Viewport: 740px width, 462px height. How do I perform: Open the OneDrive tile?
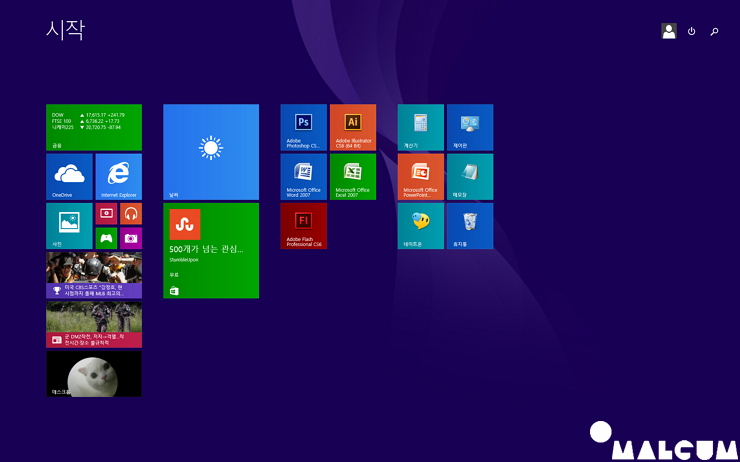point(69,176)
